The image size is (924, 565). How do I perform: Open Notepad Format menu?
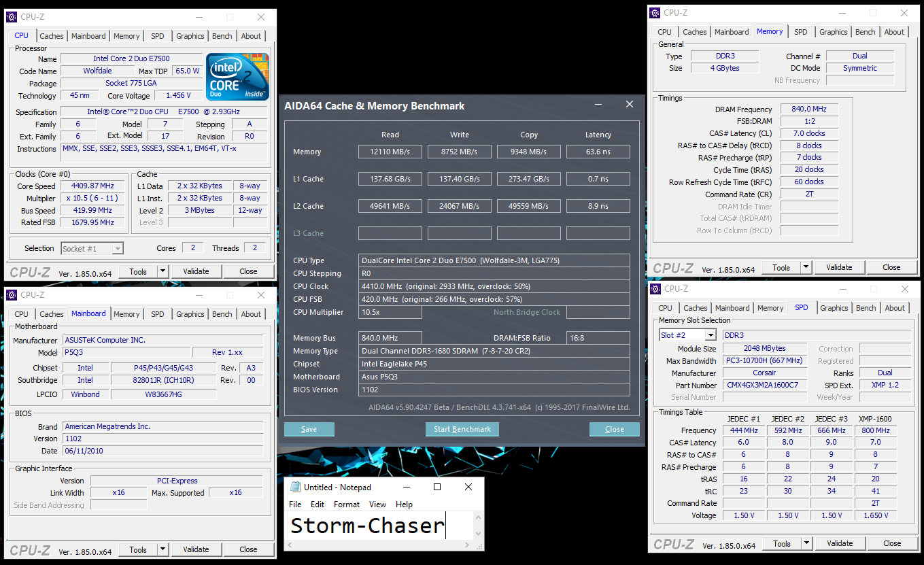coord(347,504)
